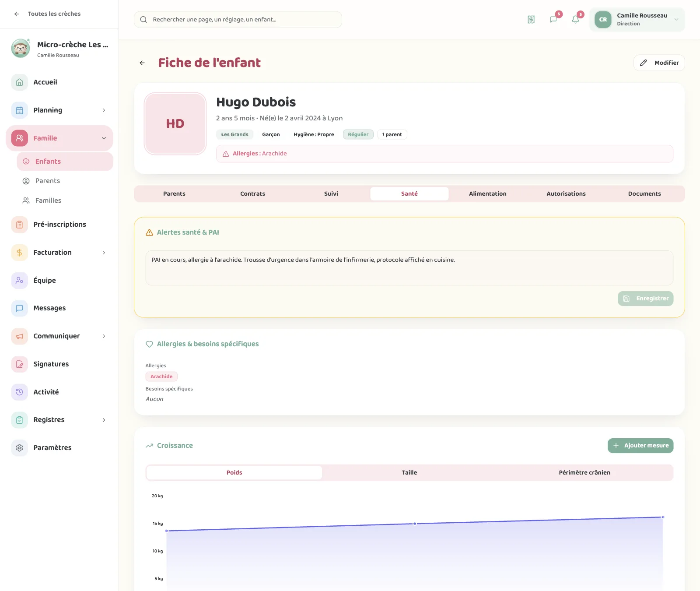This screenshot has height=591, width=700.
Task: Click into the PAI alert text area
Action: (409, 268)
